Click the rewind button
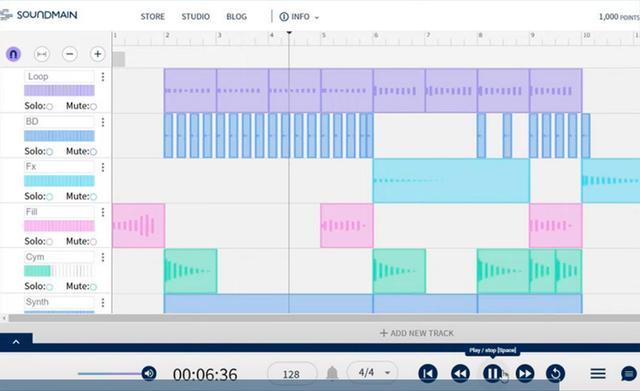This screenshot has height=391, width=640. tap(460, 373)
